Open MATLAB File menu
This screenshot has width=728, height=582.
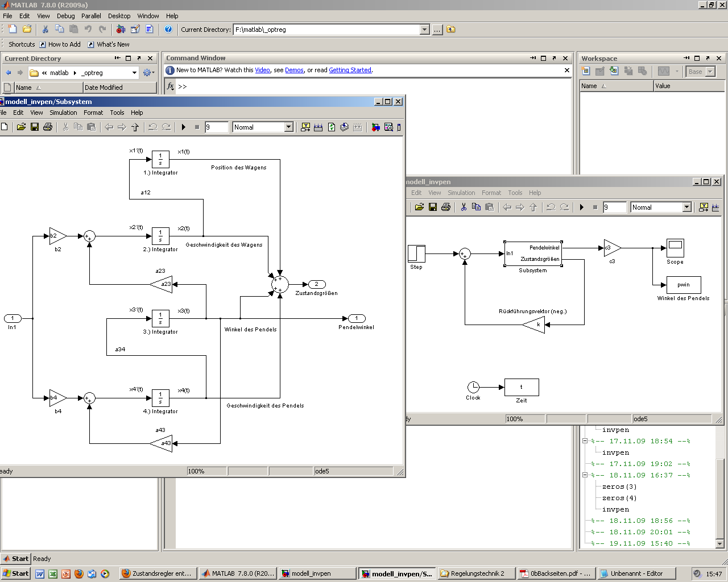[x=7, y=16]
